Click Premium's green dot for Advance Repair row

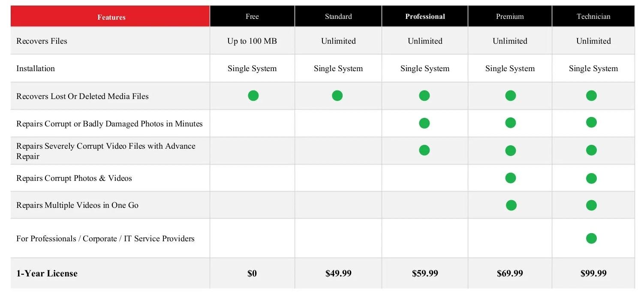[510, 150]
